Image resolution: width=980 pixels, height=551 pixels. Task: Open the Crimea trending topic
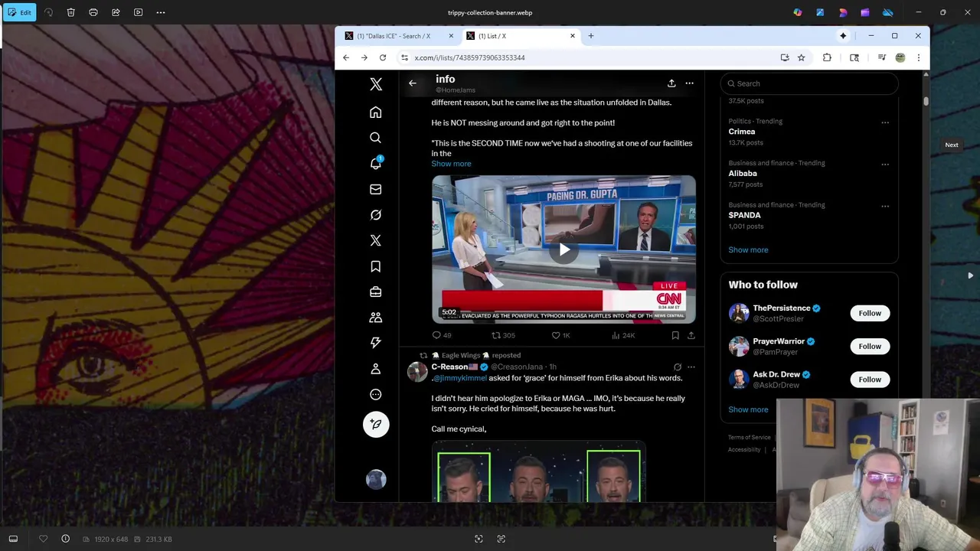(x=742, y=132)
